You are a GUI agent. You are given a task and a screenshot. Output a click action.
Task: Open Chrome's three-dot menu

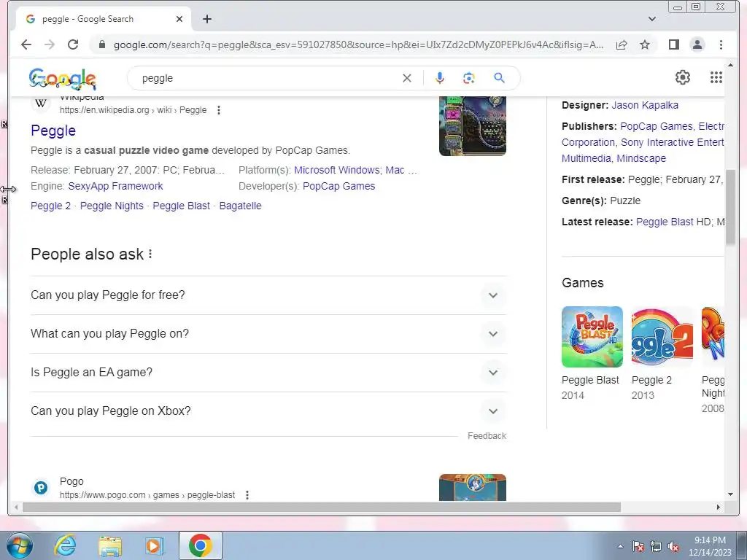721,44
